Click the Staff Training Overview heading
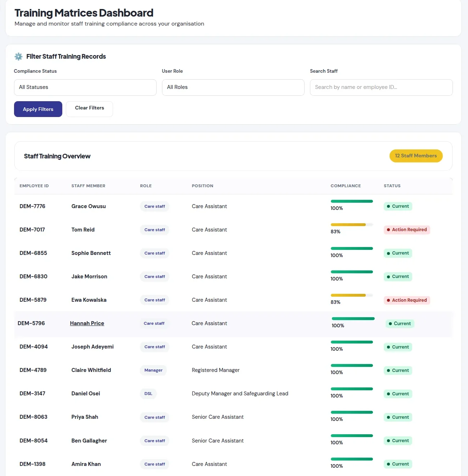468x476 pixels. click(x=57, y=156)
